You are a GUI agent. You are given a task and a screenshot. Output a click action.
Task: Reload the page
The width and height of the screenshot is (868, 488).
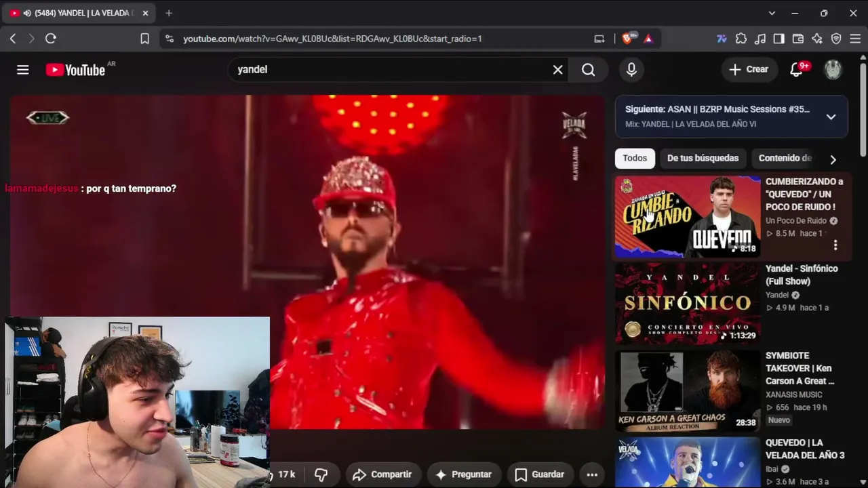coord(50,39)
